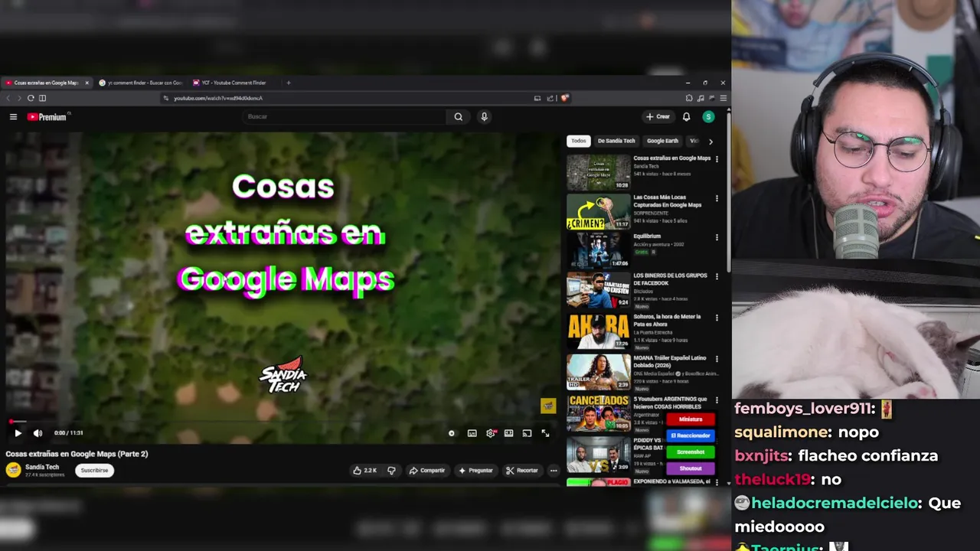Screen dimensions: 980x551
Task: Open the account avatar menu
Action: pyautogui.click(x=708, y=117)
